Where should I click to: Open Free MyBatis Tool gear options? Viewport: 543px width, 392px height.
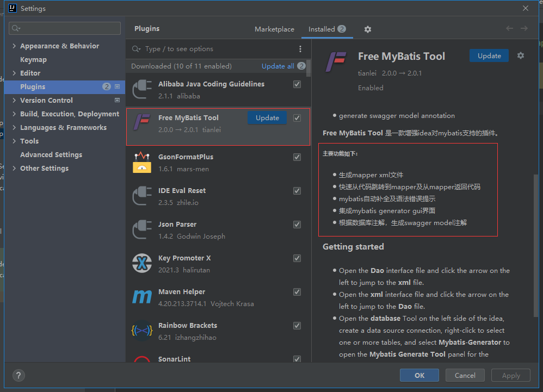(x=521, y=55)
